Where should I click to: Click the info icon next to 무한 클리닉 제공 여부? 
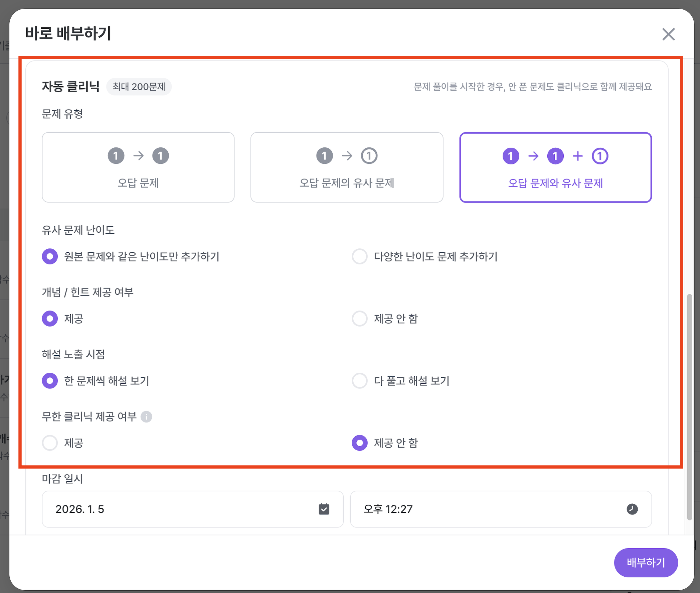(147, 417)
